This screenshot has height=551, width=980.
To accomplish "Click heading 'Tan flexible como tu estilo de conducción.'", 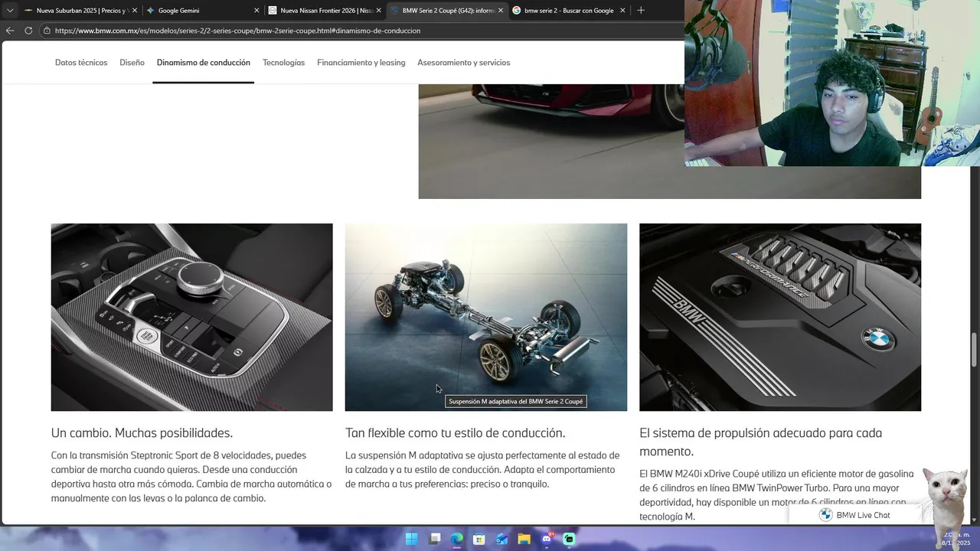I will coord(456,433).
